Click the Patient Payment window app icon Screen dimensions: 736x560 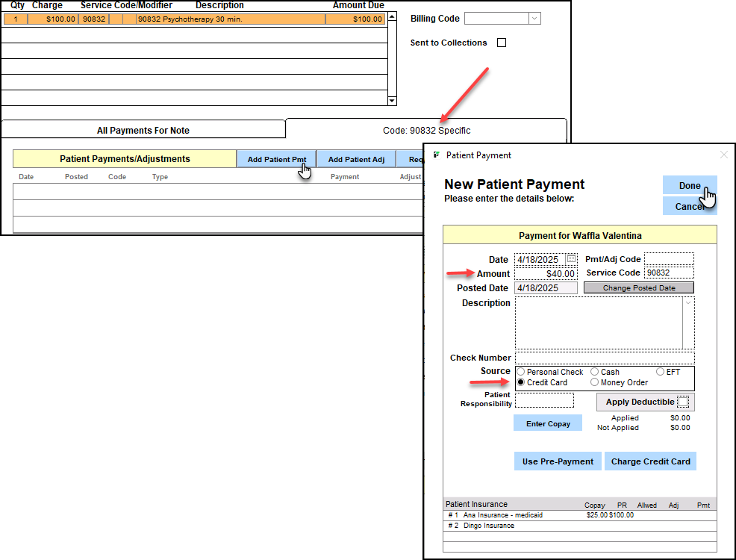[x=436, y=155]
